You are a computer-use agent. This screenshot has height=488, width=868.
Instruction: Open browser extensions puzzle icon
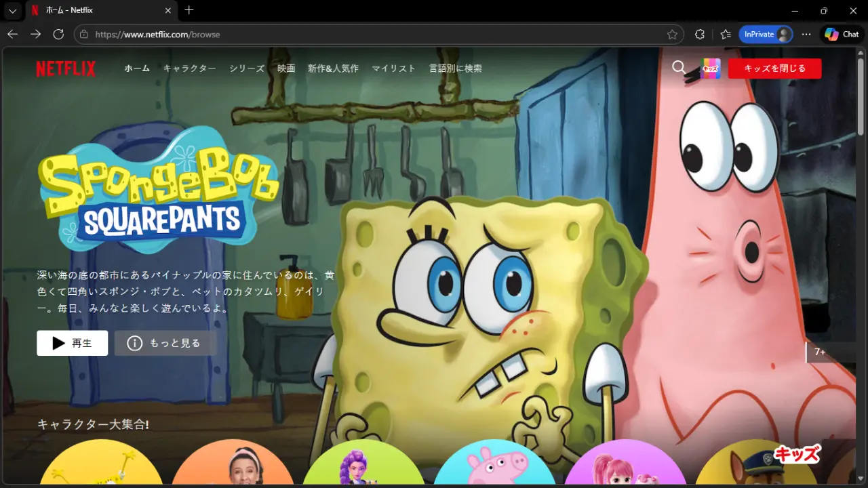click(700, 34)
